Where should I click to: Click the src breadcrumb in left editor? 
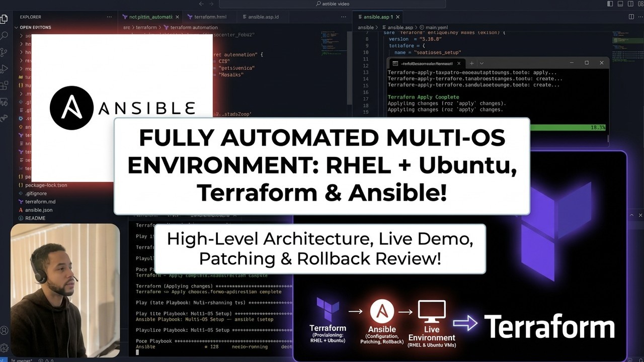[x=127, y=27]
